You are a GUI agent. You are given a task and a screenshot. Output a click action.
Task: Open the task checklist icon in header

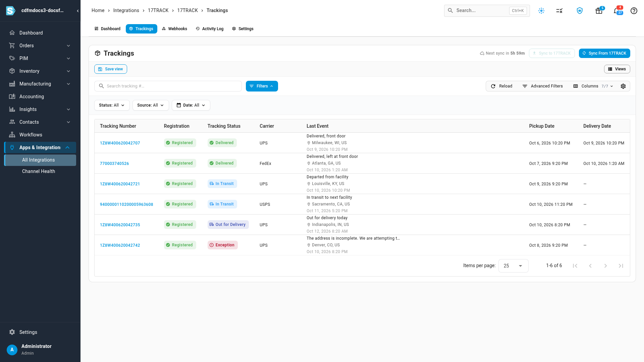point(559,11)
